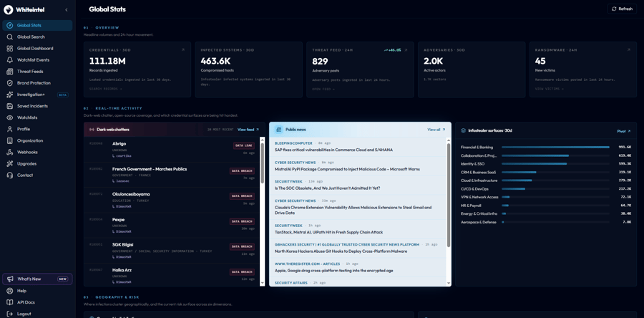Open French Government - Marches Publics entry
Screen dimensions: 644x318
172,175
